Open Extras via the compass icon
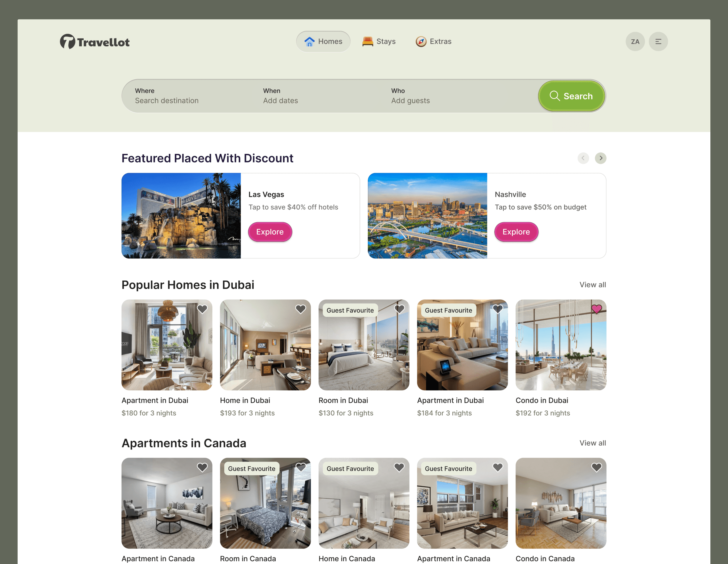The width and height of the screenshot is (728, 564). coord(421,41)
